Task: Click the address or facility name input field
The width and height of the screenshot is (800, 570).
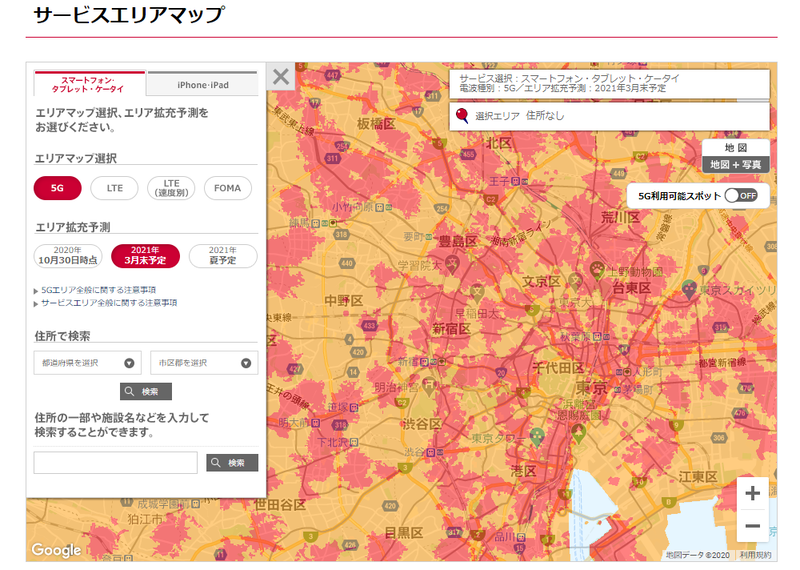Action: (116, 462)
